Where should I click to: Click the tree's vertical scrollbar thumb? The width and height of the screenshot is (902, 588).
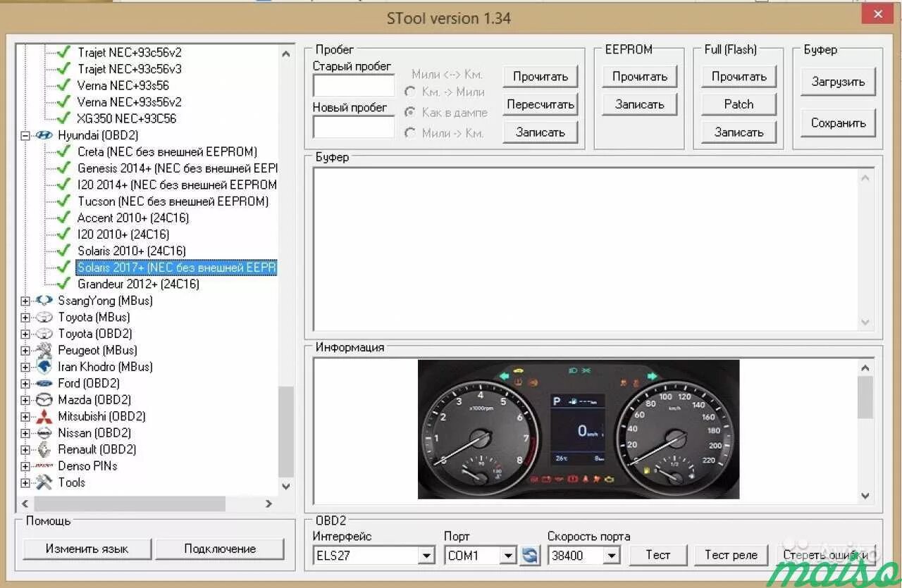(x=286, y=432)
